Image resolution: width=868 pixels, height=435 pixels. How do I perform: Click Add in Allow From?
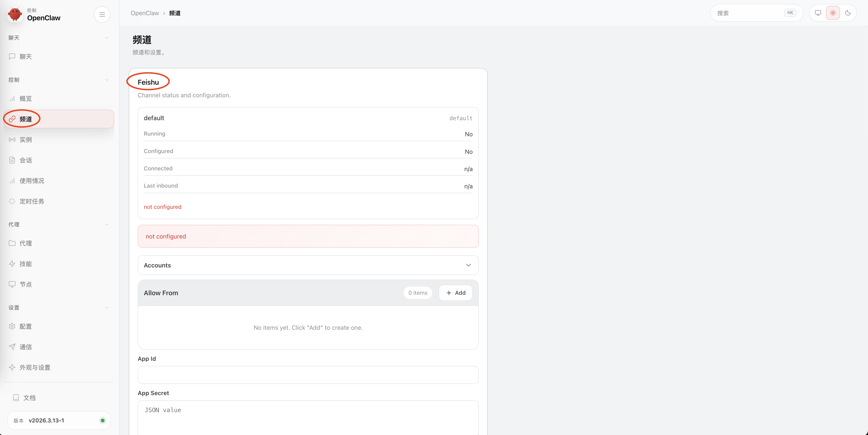455,293
